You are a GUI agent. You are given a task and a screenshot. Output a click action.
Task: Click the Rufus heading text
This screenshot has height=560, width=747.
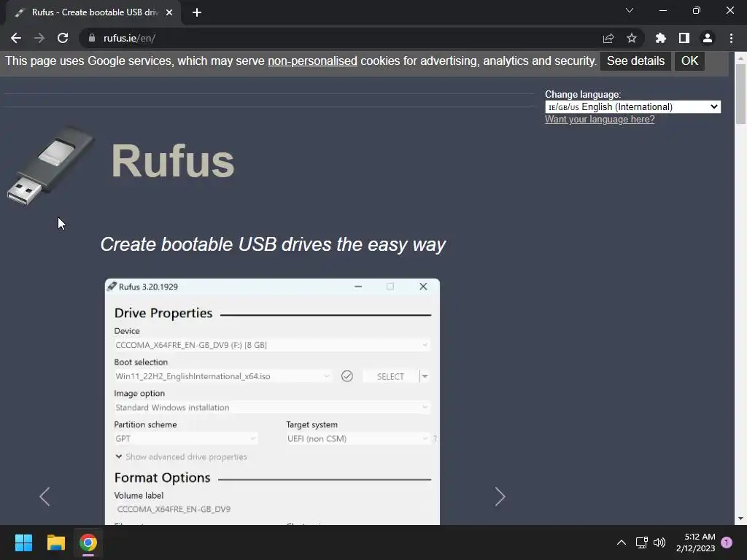[173, 161]
